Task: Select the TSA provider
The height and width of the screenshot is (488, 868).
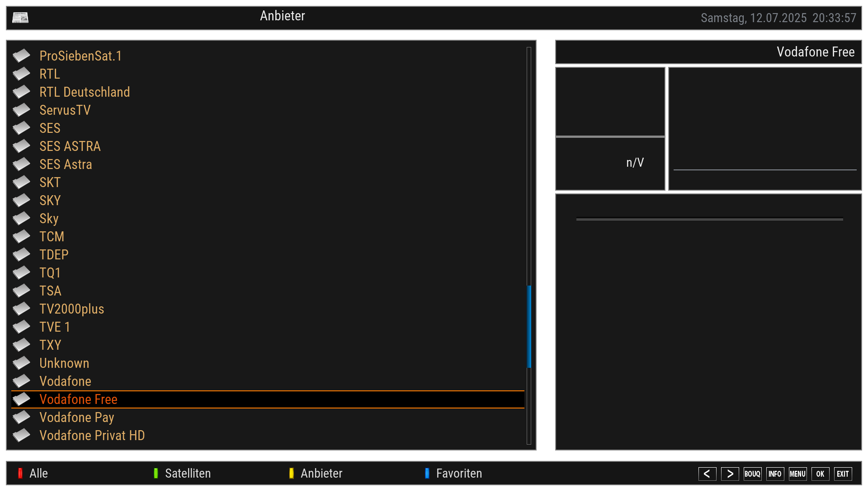Action: [268, 291]
